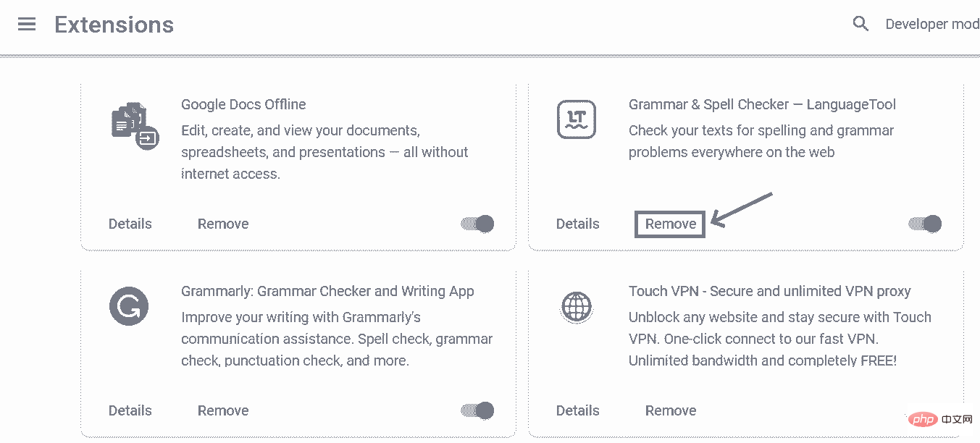Screen dimensions: 980x443
Task: Click the Developer mode label
Action: 932,24
